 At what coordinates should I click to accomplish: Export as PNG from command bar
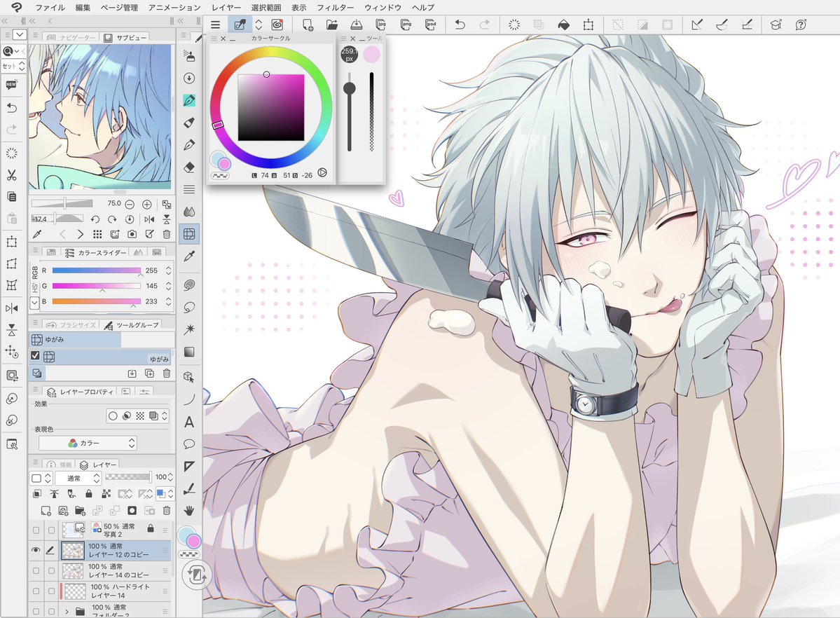tap(406, 25)
